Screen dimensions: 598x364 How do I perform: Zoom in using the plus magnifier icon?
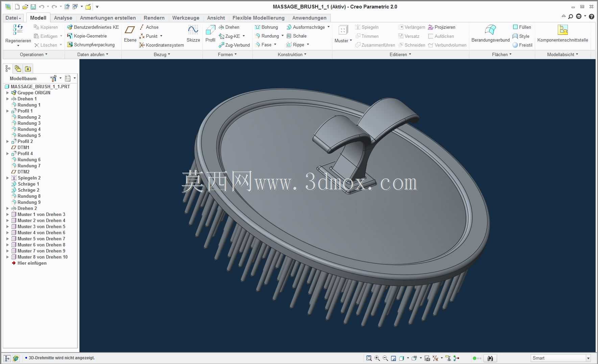point(377,358)
